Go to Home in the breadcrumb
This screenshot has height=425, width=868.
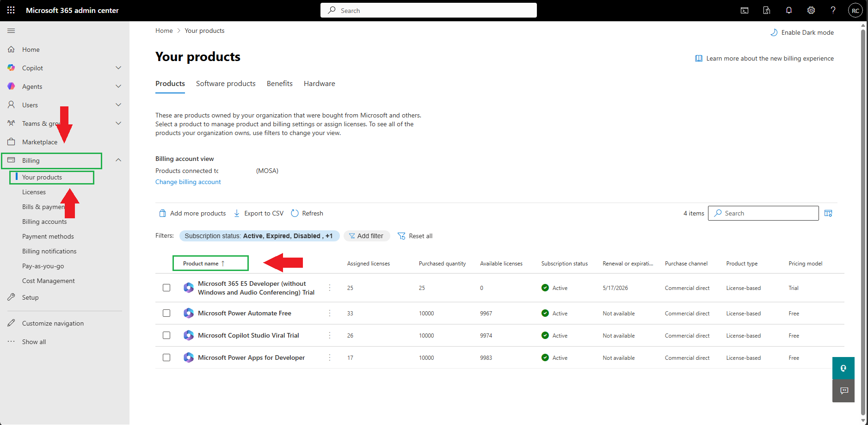tap(164, 31)
